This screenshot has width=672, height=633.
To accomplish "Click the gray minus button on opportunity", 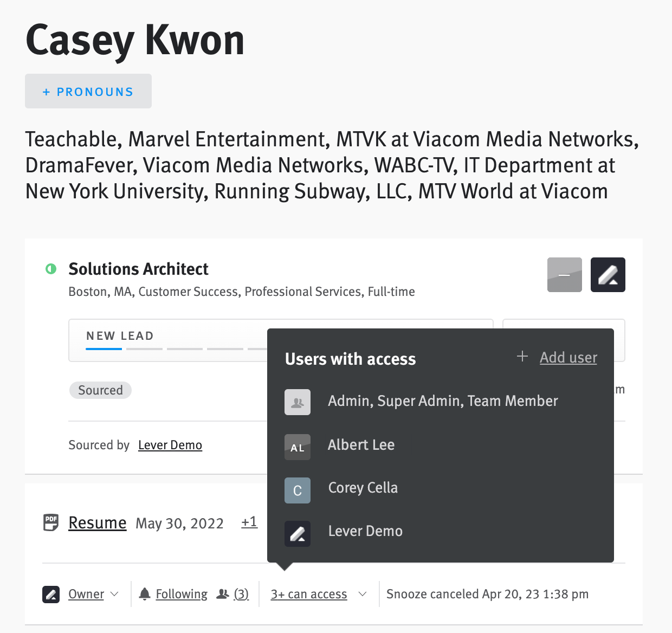I will click(564, 275).
